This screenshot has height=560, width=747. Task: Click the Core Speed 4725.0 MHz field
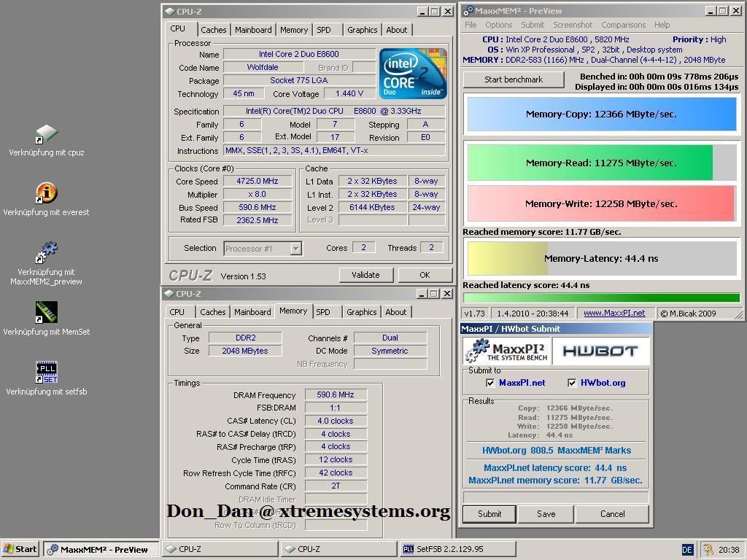coord(258,181)
